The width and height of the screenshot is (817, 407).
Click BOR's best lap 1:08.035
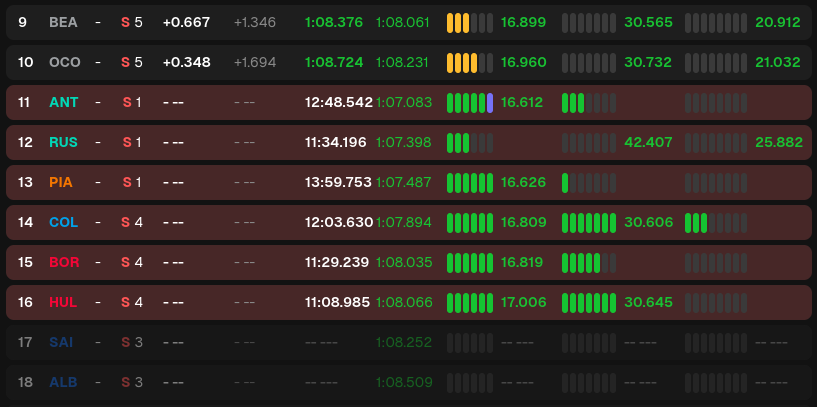404,262
